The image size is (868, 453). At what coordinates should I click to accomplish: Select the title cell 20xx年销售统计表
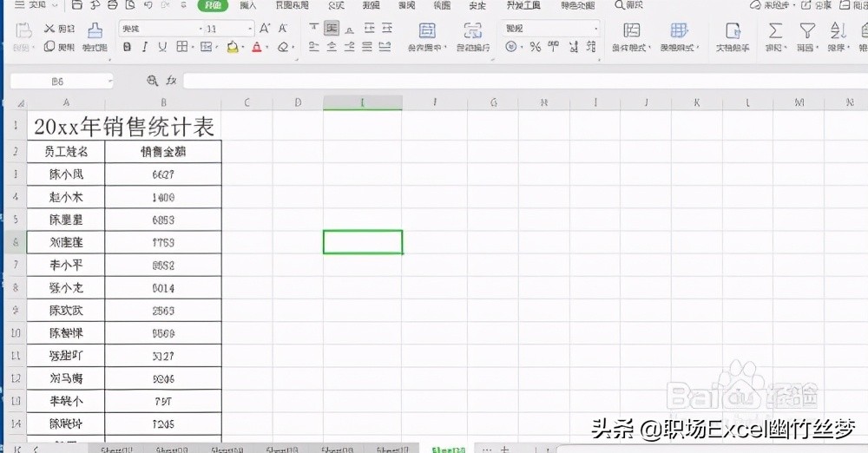pyautogui.click(x=124, y=127)
